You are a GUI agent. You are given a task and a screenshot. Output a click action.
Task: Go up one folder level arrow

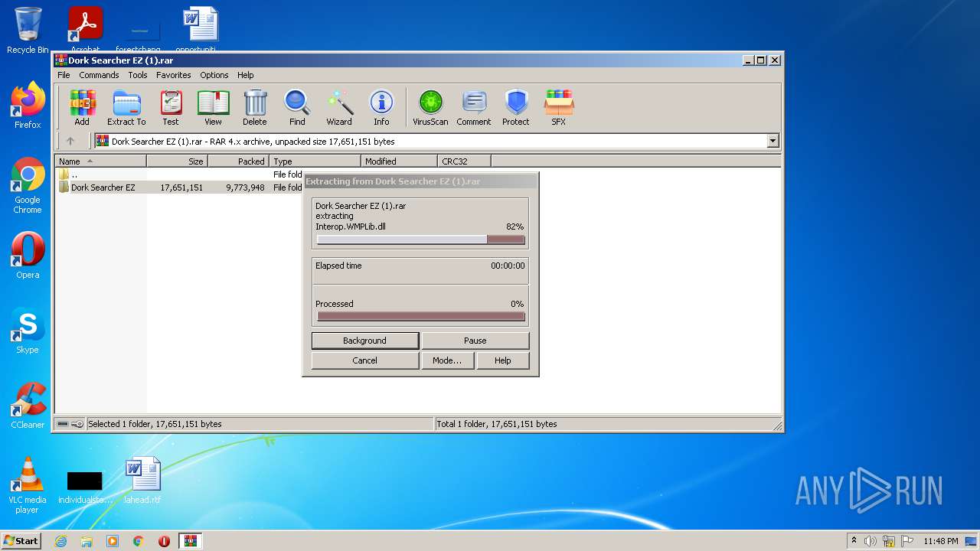coord(70,141)
